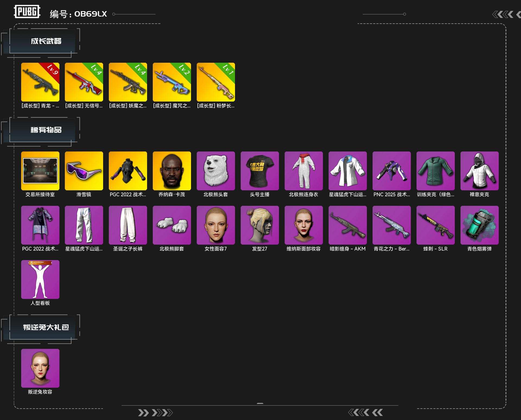
Task: Open the 叛逆兔大礼包 section header
Action: (46, 327)
